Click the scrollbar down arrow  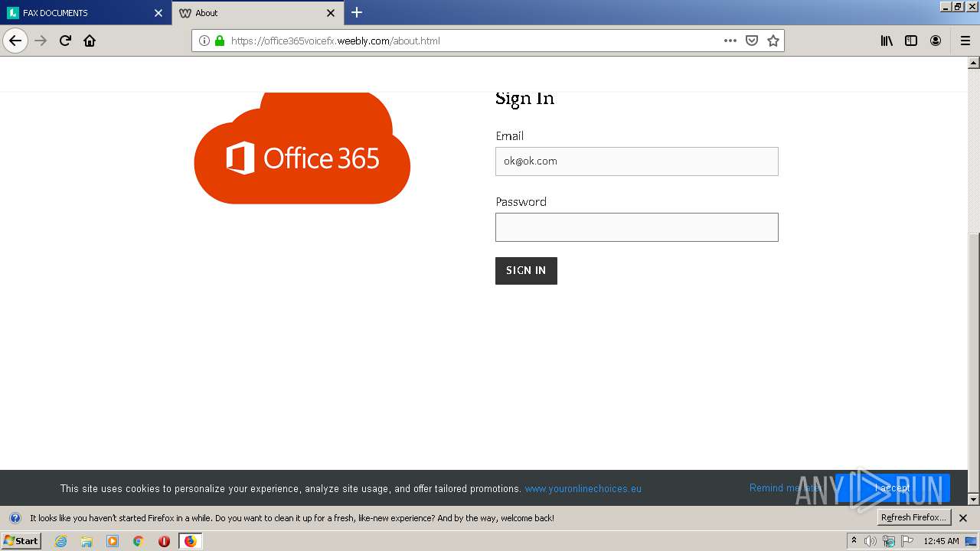tap(974, 499)
